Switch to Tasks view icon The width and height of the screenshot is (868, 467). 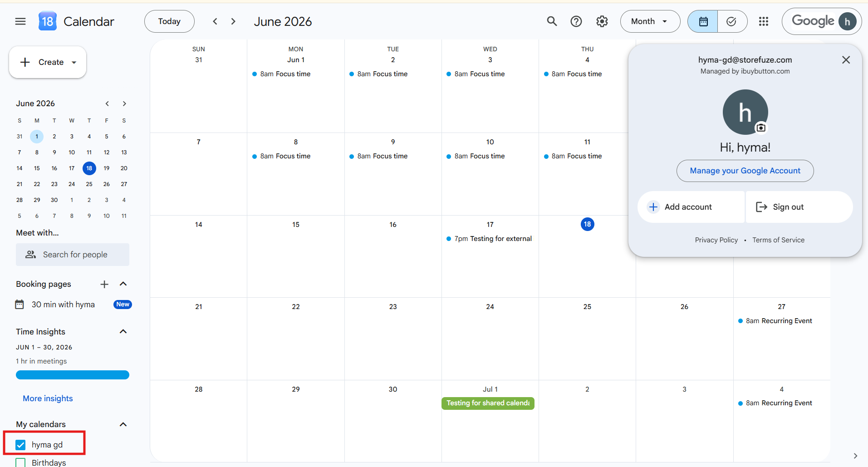tap(732, 21)
